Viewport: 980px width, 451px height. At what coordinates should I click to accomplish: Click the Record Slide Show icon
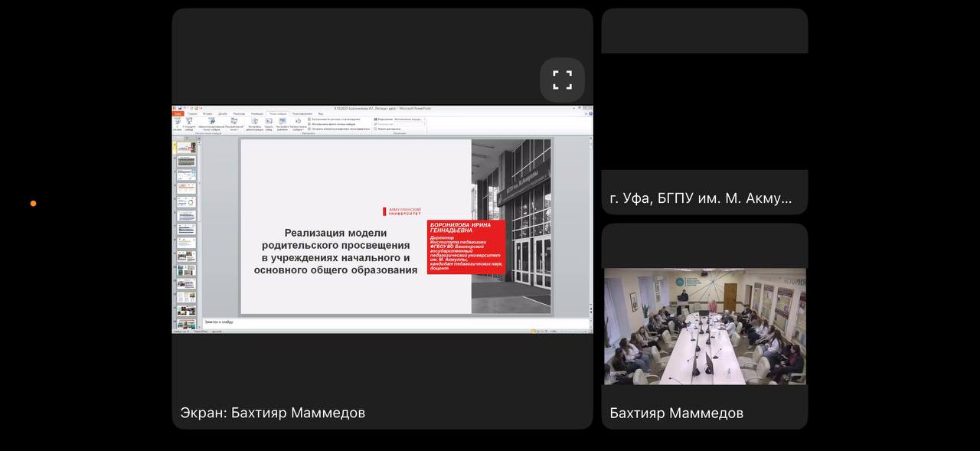(298, 122)
